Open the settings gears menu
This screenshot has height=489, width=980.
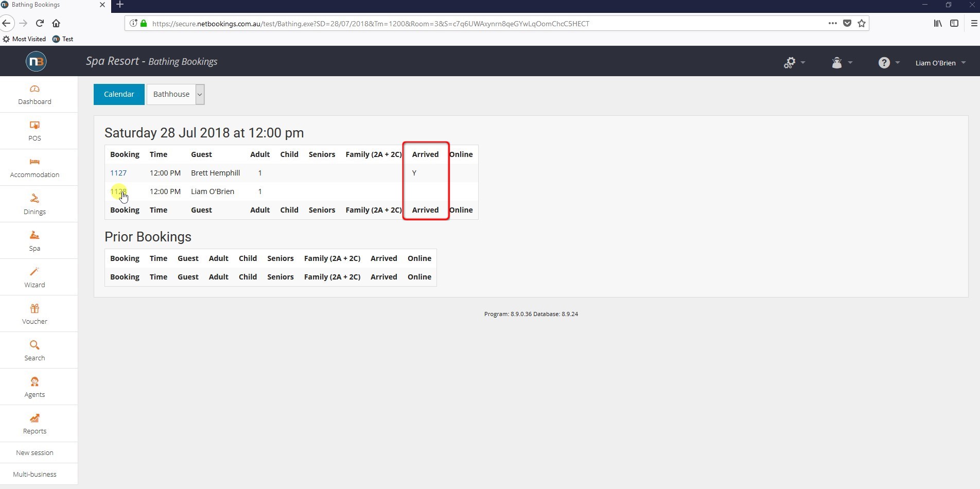tap(794, 63)
